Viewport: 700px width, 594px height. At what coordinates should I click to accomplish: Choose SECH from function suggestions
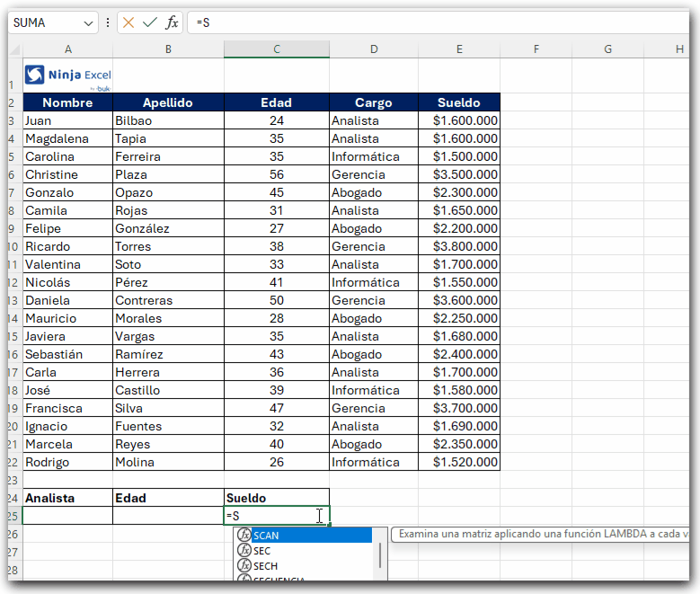266,566
